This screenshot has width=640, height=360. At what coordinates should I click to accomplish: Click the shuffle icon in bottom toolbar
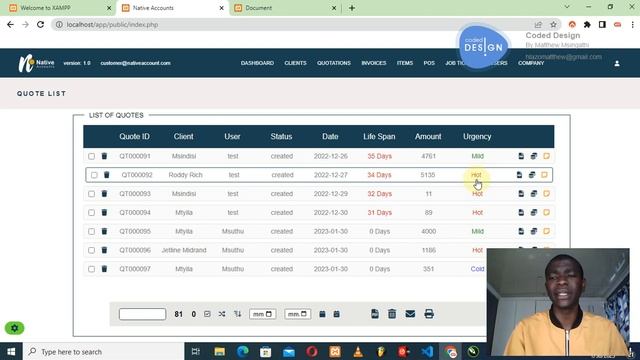pos(222,314)
